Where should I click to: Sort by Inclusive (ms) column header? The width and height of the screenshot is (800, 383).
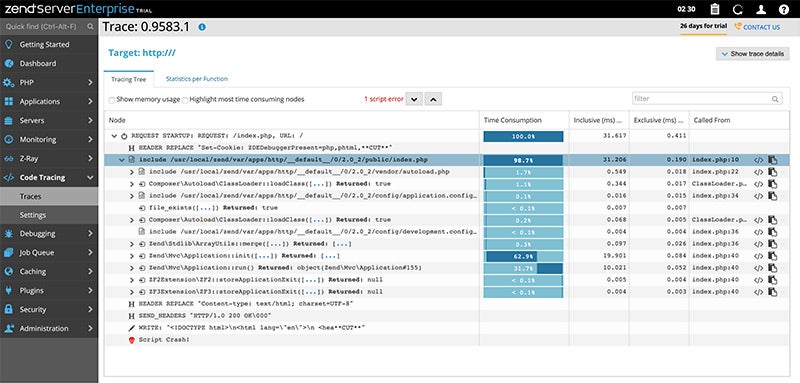(599, 120)
